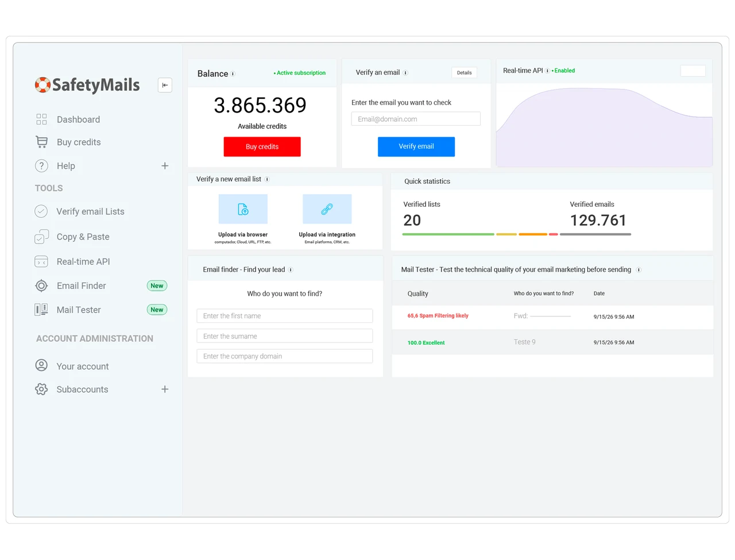Image resolution: width=735 pixels, height=560 pixels.
Task: Click the '65,6 Spam Filtering likely' result
Action: 438,316
